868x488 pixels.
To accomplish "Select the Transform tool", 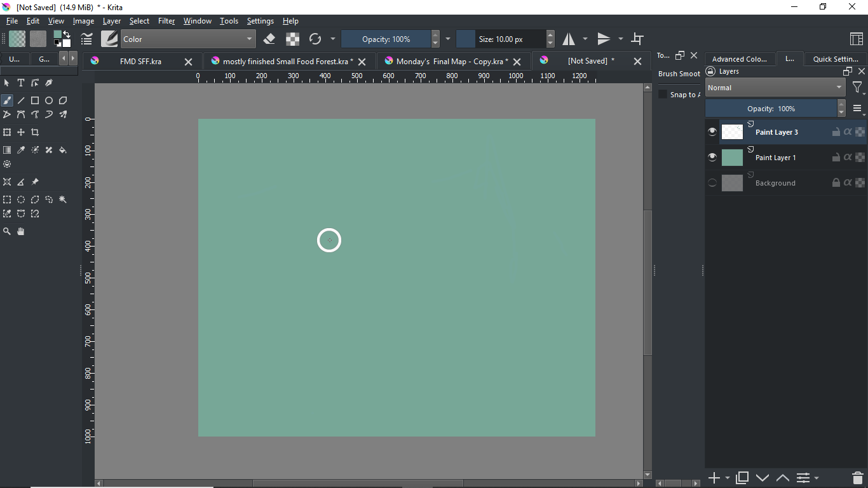I will (7, 132).
